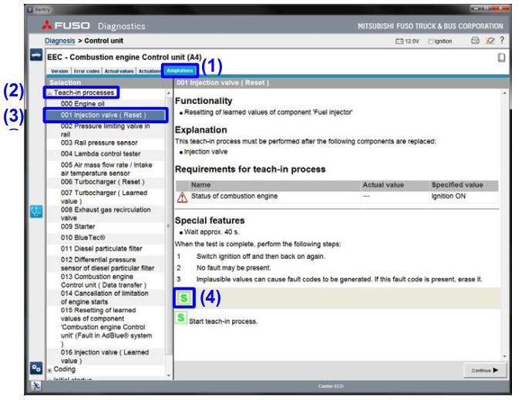Click content panel scroll-down arrow
This screenshot has height=400, width=532.
tap(504, 356)
